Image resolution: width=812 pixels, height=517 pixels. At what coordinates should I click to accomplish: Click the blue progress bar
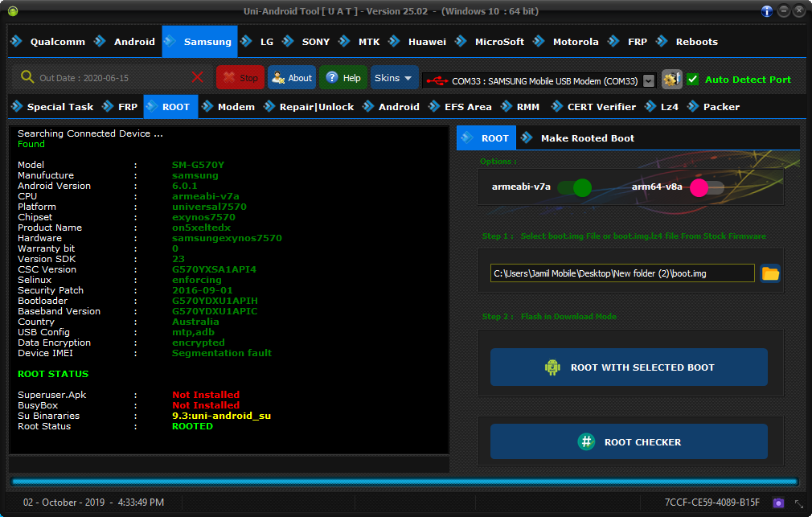pos(405,482)
